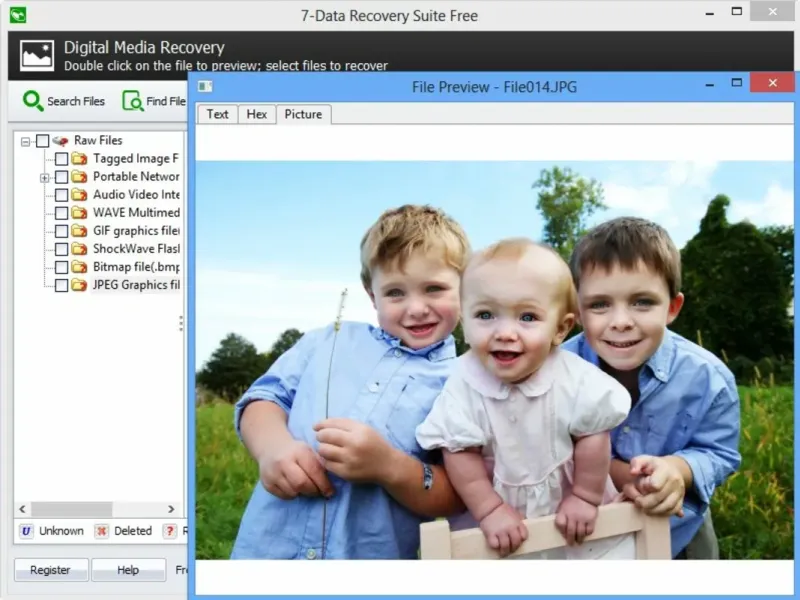This screenshot has height=600, width=800.
Task: Click the Deleted legend red X icon
Action: (102, 531)
